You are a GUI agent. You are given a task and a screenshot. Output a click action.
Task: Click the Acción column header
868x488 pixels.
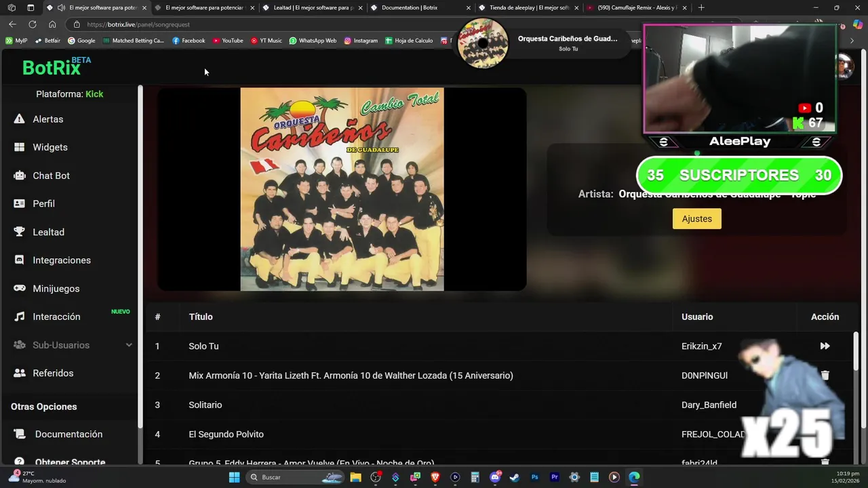coord(825,317)
